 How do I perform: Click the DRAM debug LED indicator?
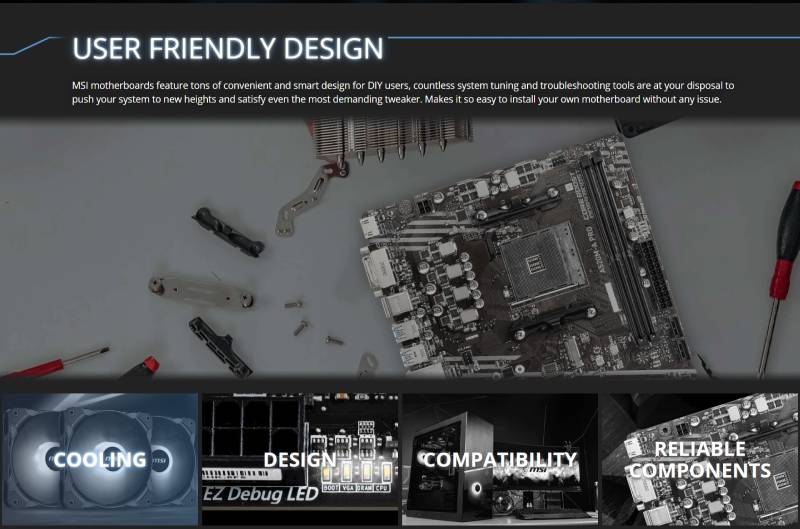pos(367,474)
